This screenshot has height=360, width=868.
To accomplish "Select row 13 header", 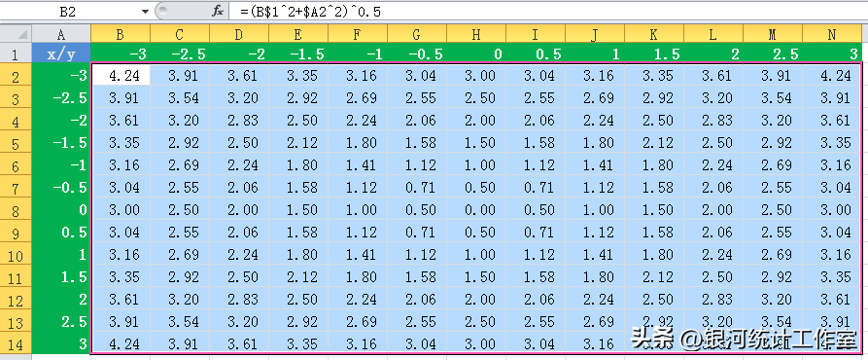I will click(x=17, y=322).
